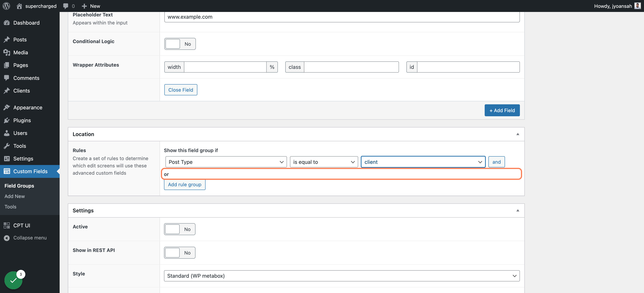Open Tools under Custom Fields submenu

pyautogui.click(x=10, y=207)
